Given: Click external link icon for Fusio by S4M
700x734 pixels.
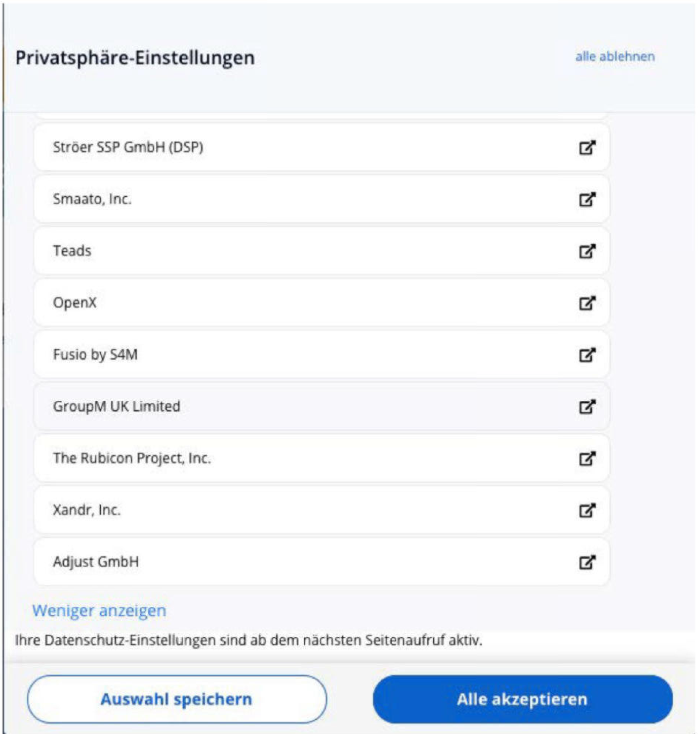Looking at the screenshot, I should pyautogui.click(x=587, y=355).
